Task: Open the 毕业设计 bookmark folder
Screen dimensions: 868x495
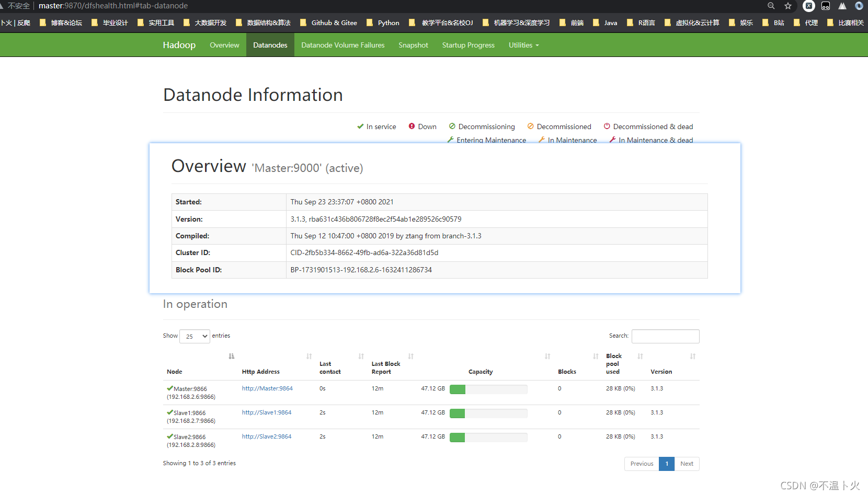Action: click(110, 22)
